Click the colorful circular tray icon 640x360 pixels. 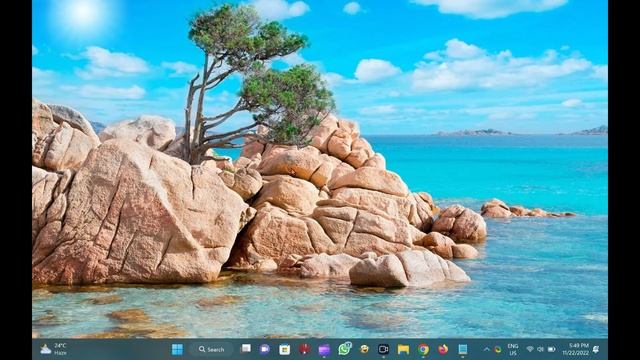coord(498,349)
